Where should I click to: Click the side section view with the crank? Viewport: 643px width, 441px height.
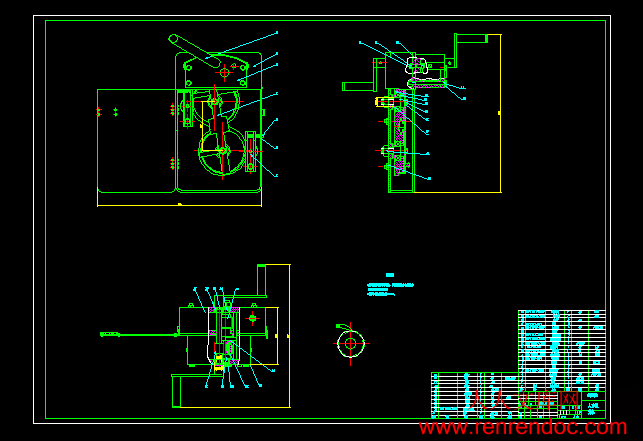pos(422,113)
